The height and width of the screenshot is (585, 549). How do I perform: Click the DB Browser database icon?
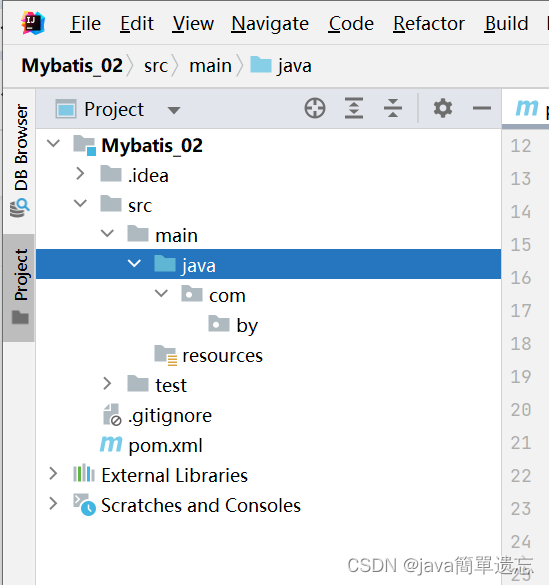click(20, 208)
